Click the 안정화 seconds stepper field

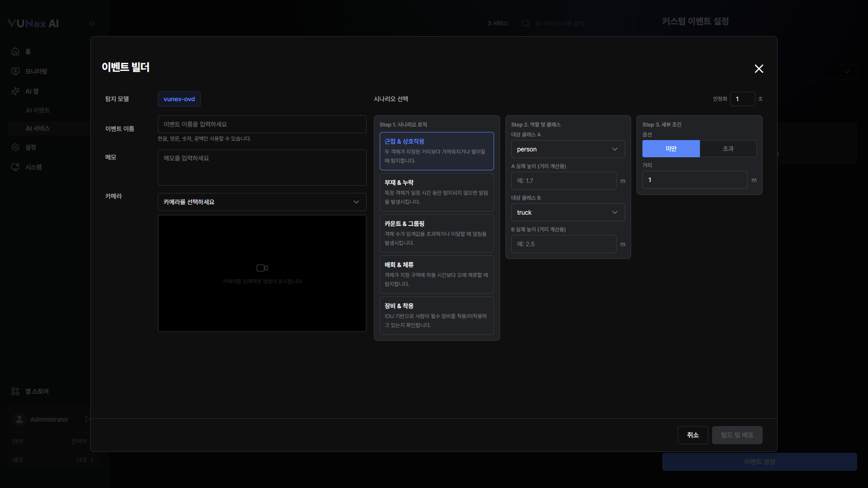(742, 99)
